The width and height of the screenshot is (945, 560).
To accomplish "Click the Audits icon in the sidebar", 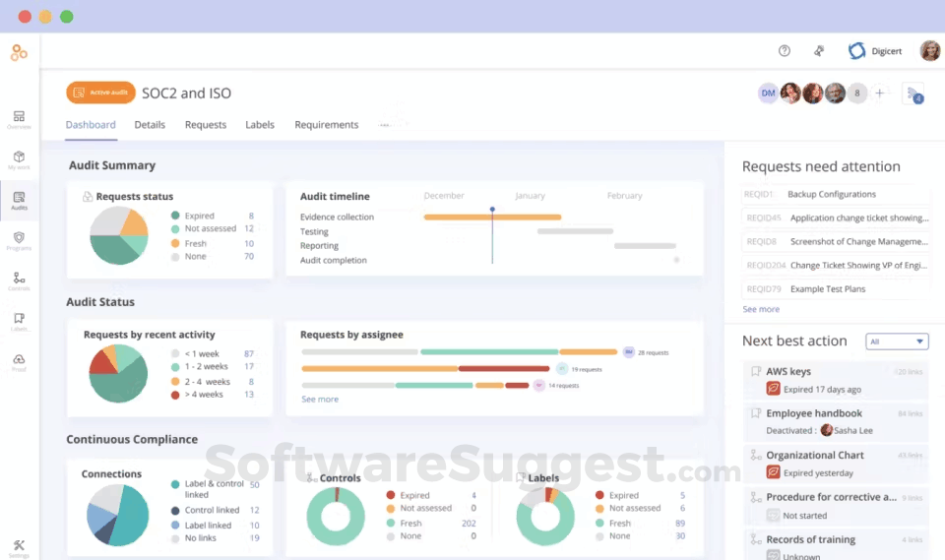I will (19, 200).
